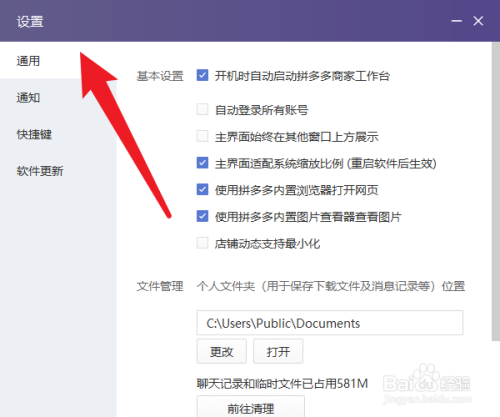Click the 聊天记录和临时文件已占用581M text
The image size is (500, 417).
point(282,384)
